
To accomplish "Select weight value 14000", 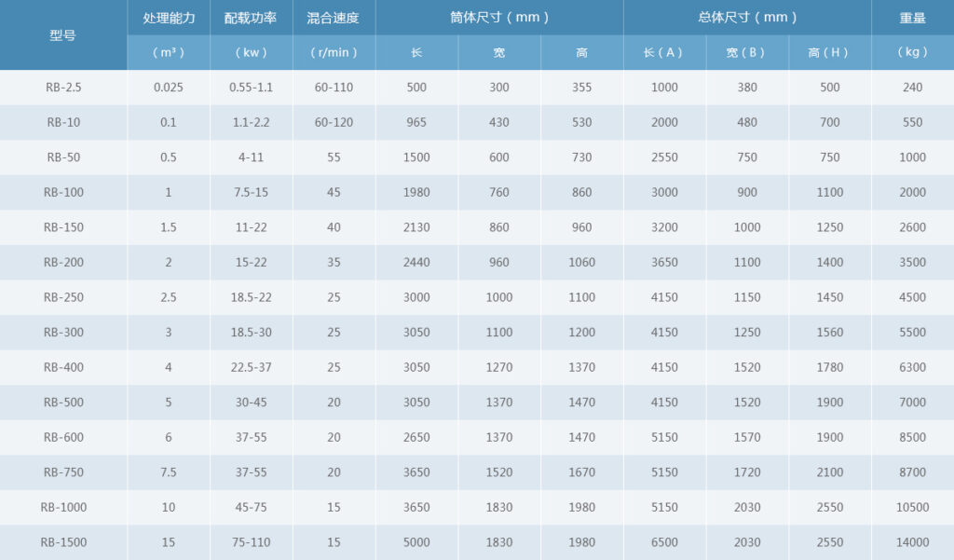I will (912, 542).
